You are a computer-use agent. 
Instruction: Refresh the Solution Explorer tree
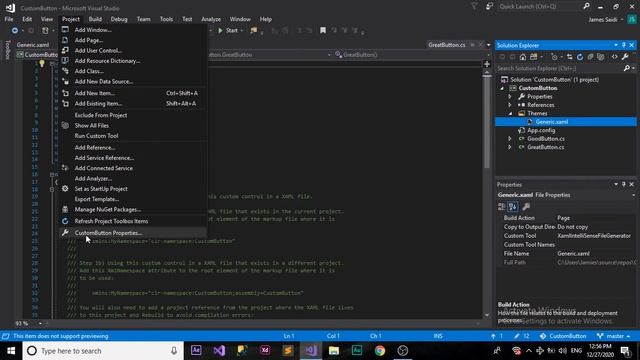[580, 57]
